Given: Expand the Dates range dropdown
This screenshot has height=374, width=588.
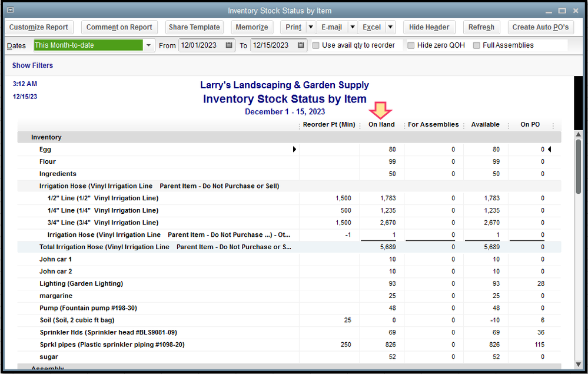Looking at the screenshot, I should pos(149,45).
